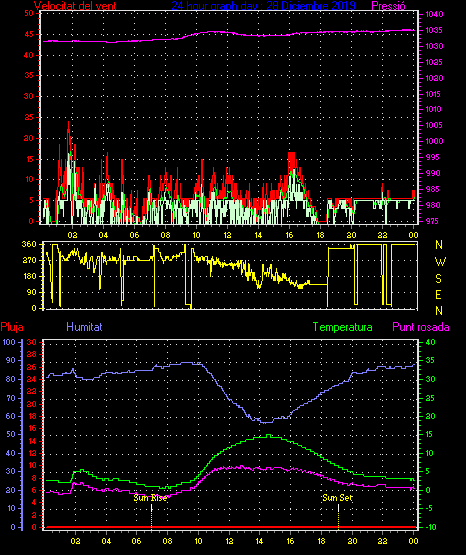Click the red 'Pluja' legend label

point(12,327)
